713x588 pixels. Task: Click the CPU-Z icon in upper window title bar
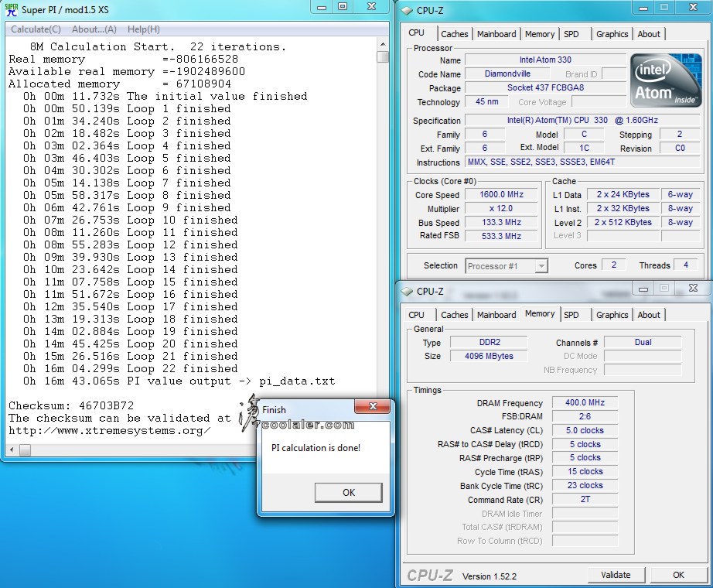[x=407, y=10]
